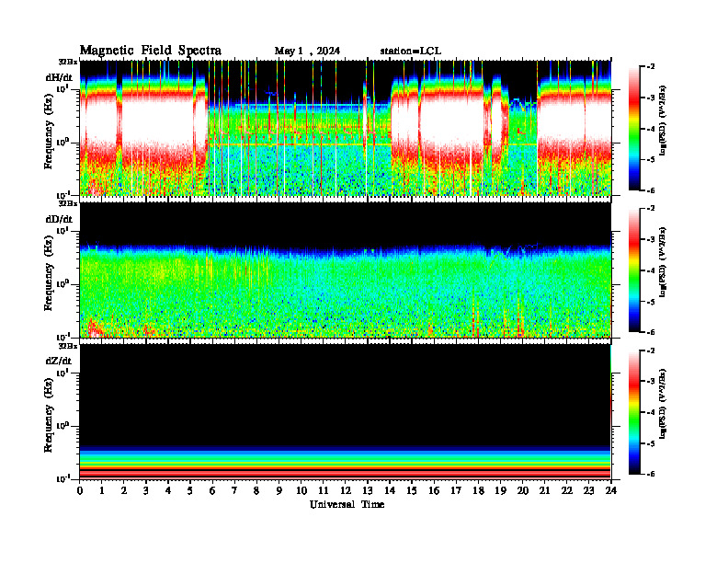Click hour "24" on the time axis
Image resolution: width=728 pixels, height=563 pixels.
click(x=611, y=490)
